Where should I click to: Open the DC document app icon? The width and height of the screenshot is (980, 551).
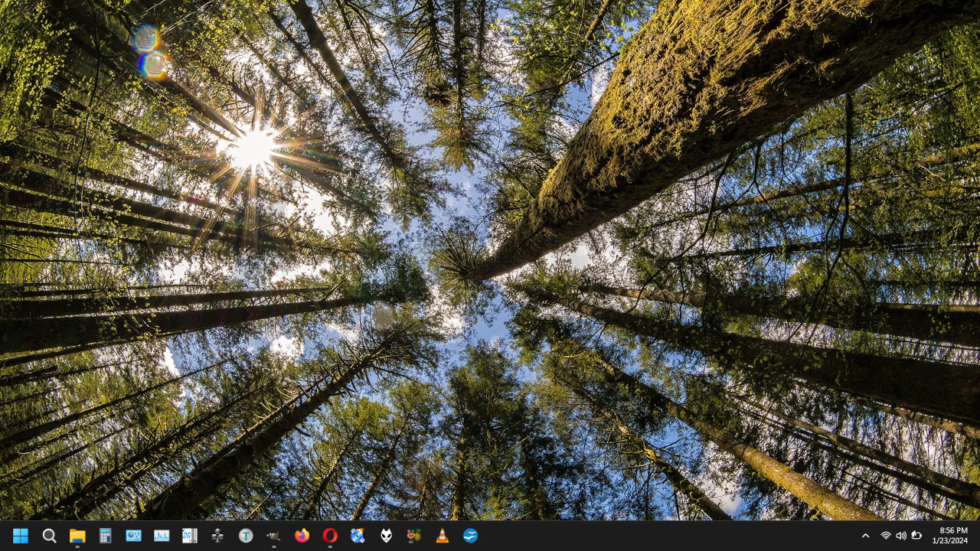click(190, 536)
